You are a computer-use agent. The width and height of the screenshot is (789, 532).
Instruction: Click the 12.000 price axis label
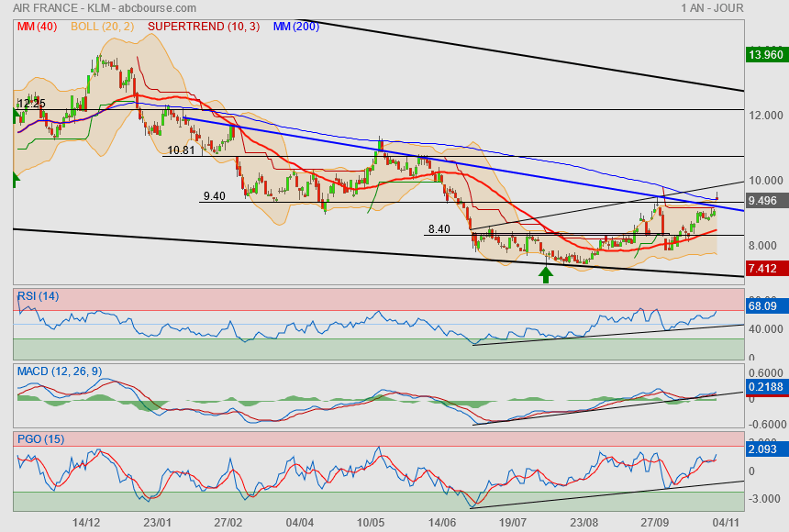(766, 116)
